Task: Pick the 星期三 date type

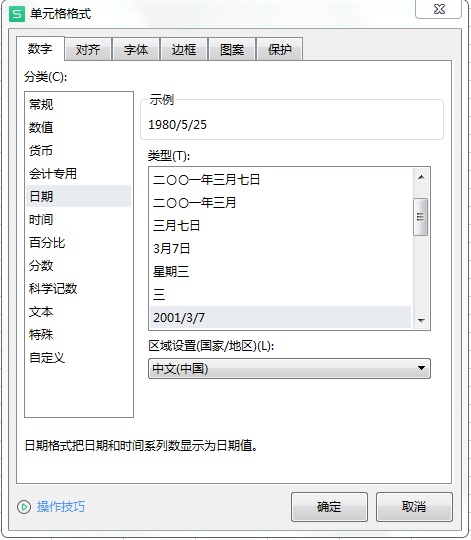Action: [281, 271]
